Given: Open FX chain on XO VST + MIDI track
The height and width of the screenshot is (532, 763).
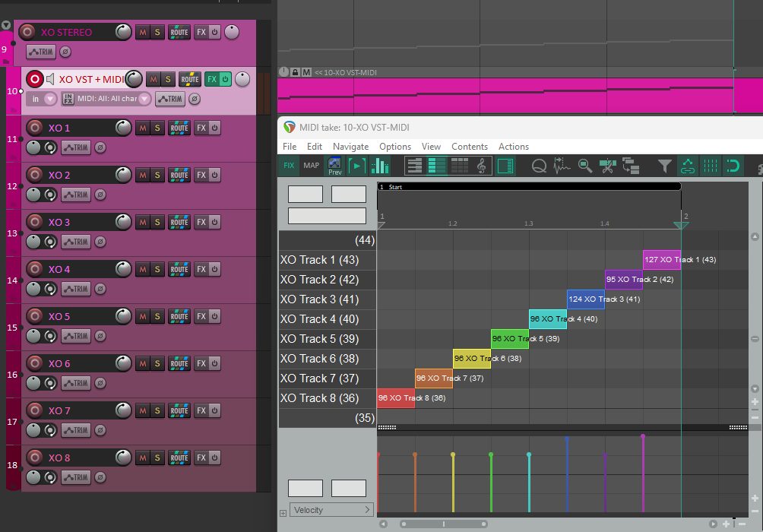Looking at the screenshot, I should pos(212,79).
